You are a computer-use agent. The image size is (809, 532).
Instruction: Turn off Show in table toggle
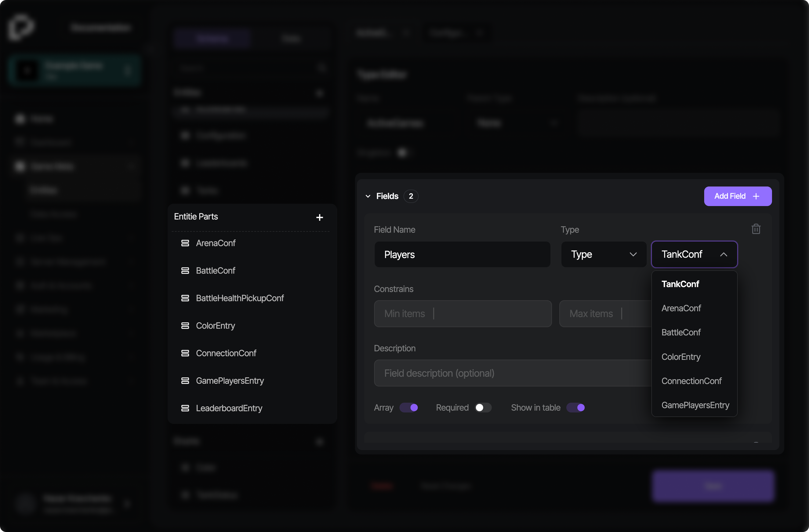(x=575, y=408)
